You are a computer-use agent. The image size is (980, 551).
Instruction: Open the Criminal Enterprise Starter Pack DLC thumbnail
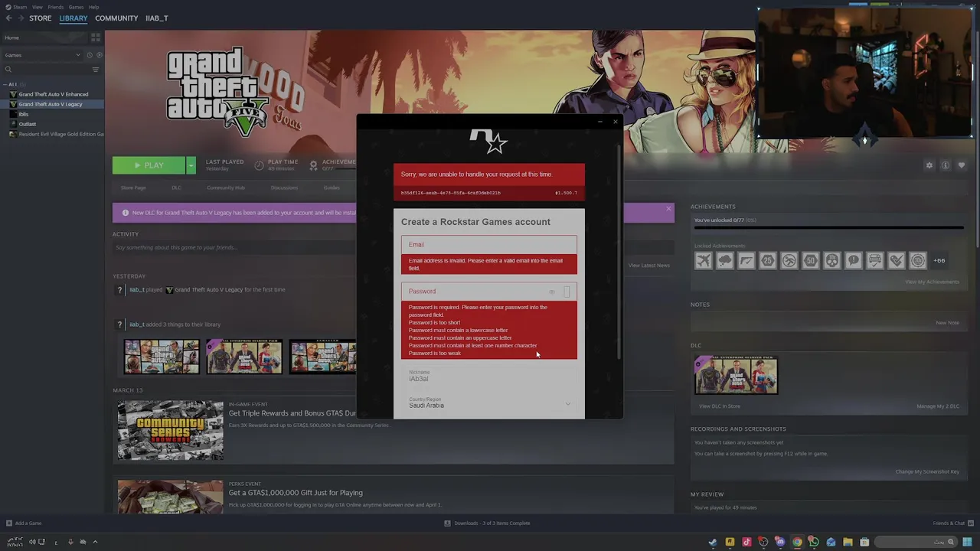pos(736,375)
